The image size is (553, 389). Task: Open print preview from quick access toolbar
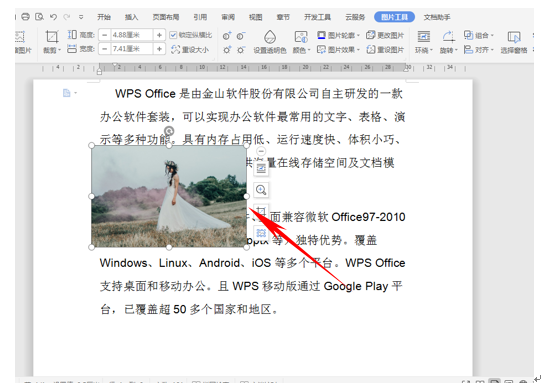(x=40, y=17)
